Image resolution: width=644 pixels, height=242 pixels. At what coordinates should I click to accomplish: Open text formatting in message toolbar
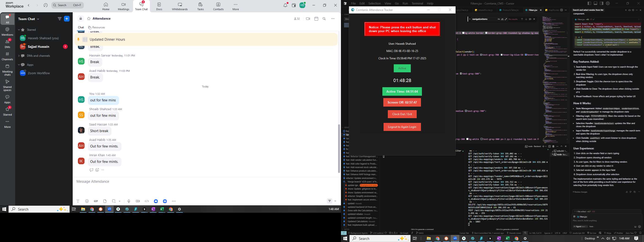(x=78, y=201)
